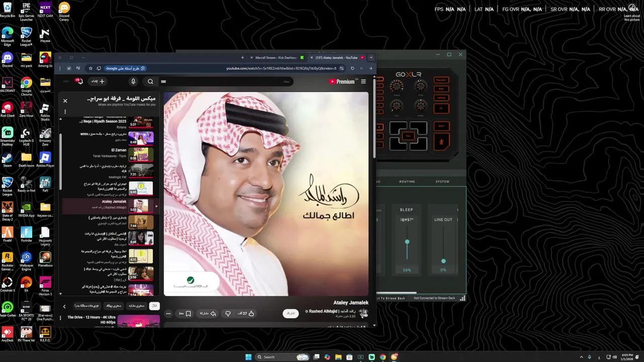The width and height of the screenshot is (644, 362).
Task: Click the YouTube search magnifier icon
Action: pos(150,81)
